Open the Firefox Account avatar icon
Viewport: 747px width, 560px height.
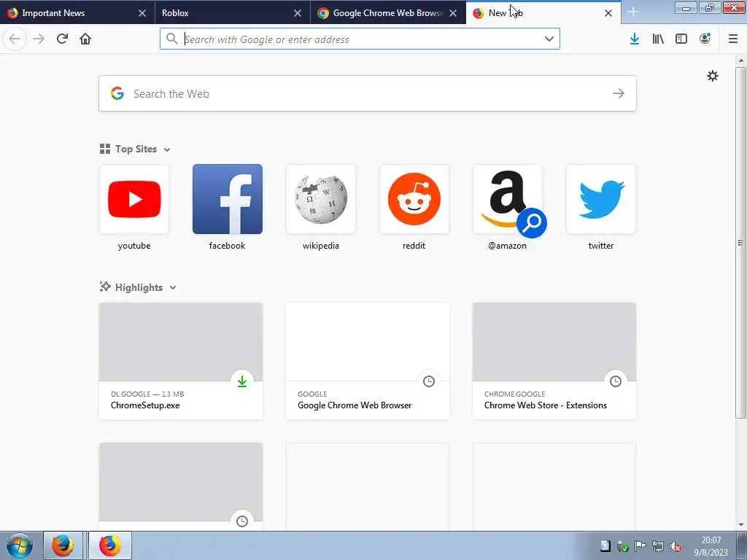point(705,39)
